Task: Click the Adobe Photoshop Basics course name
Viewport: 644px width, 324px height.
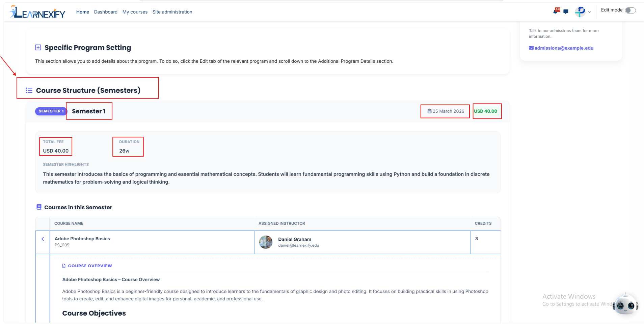Action: pyautogui.click(x=82, y=239)
